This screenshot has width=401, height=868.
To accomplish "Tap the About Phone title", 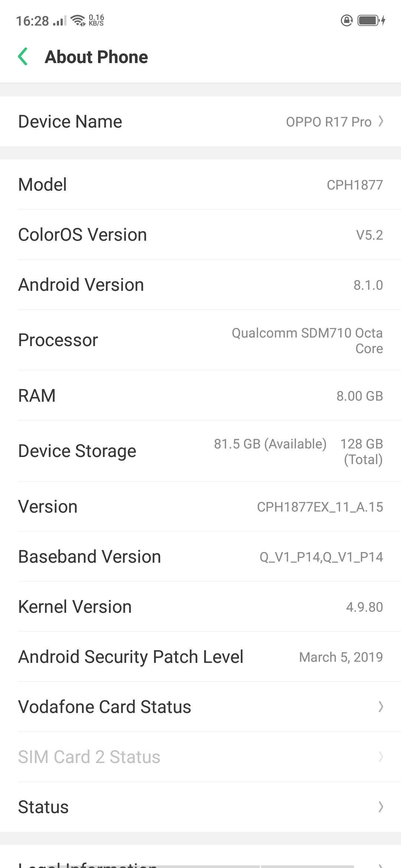I will pos(97,57).
